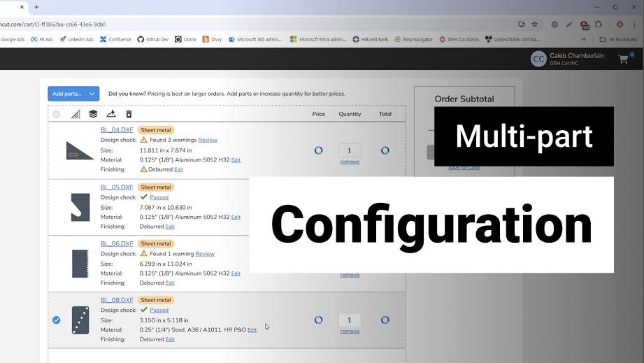
Task: Click red extension icon with 125 badge
Action: 585,24
